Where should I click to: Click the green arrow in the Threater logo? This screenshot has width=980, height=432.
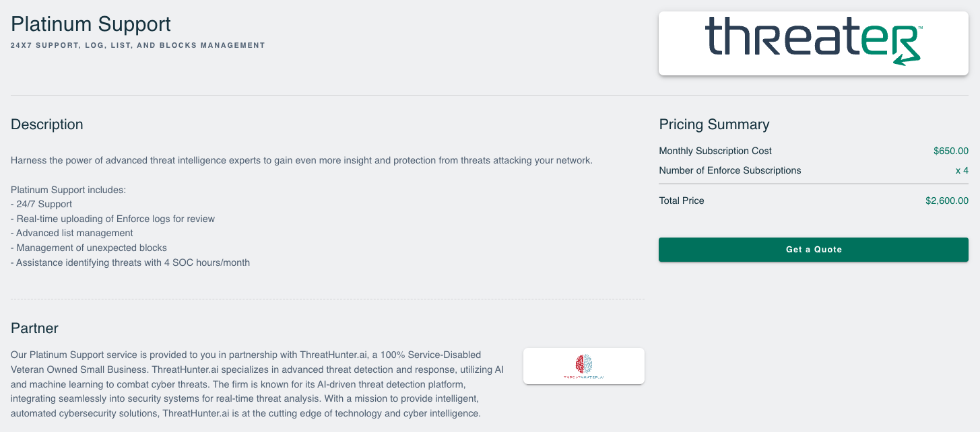pyautogui.click(x=907, y=54)
